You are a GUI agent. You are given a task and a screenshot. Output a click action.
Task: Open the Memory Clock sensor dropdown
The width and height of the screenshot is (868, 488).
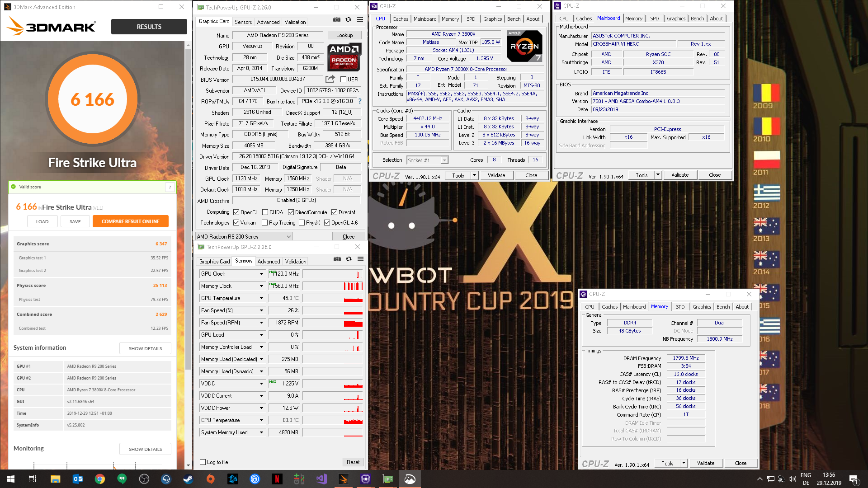[261, 286]
